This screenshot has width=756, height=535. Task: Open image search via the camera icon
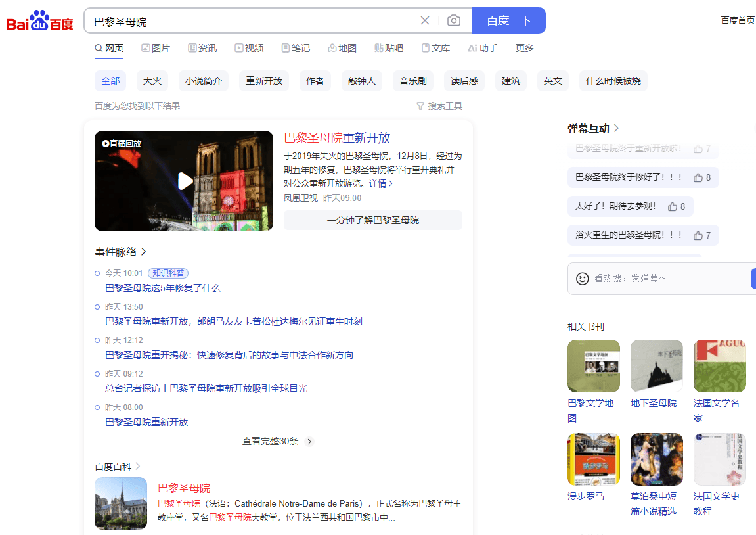(x=454, y=20)
